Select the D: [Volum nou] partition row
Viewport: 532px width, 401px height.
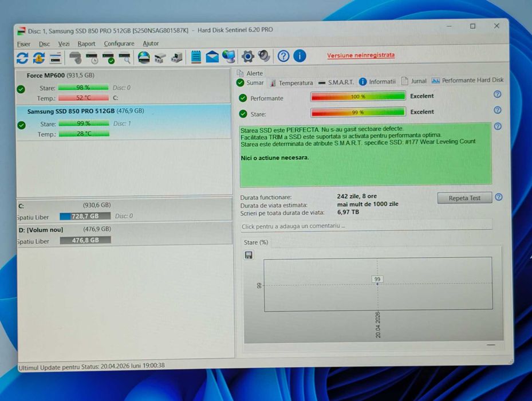tap(124, 234)
